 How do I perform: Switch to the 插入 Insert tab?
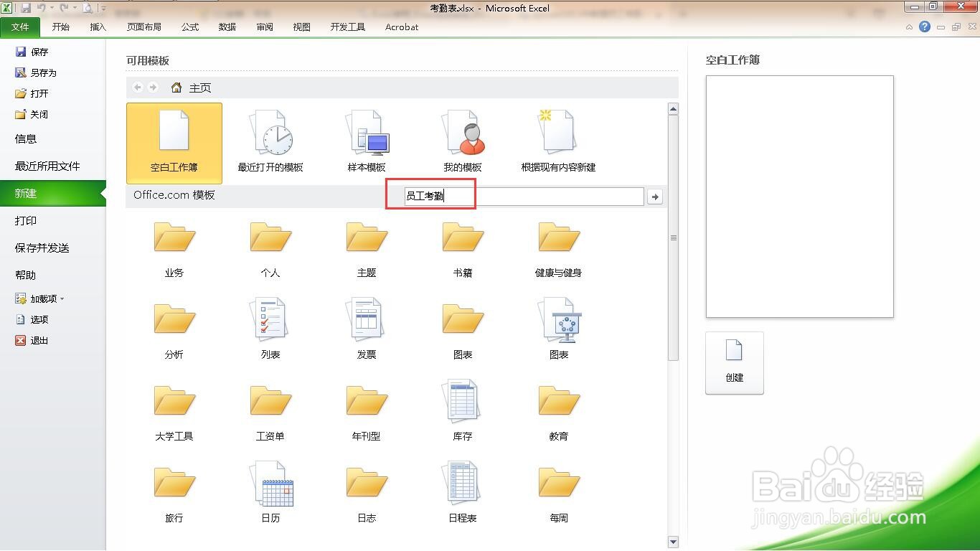click(x=98, y=27)
